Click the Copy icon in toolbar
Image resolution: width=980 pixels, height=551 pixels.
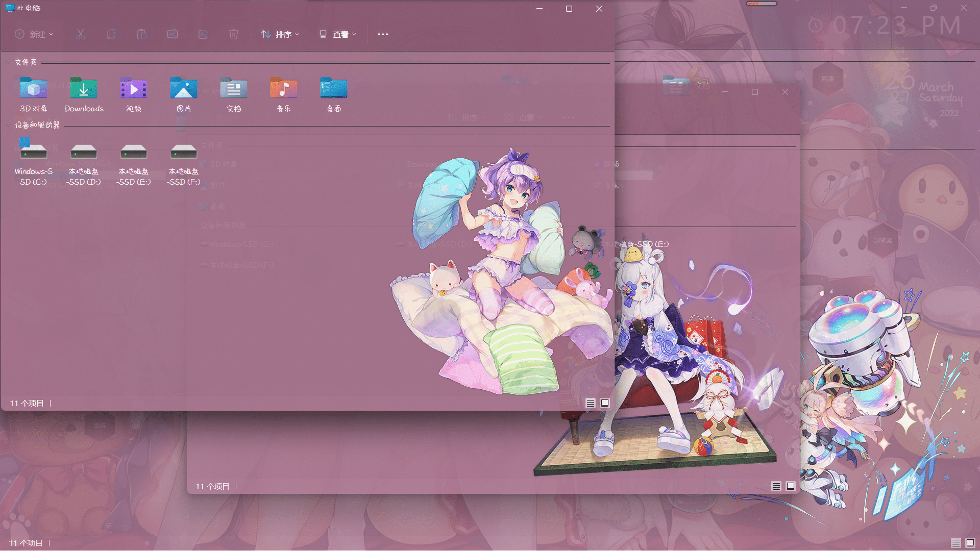pyautogui.click(x=111, y=34)
